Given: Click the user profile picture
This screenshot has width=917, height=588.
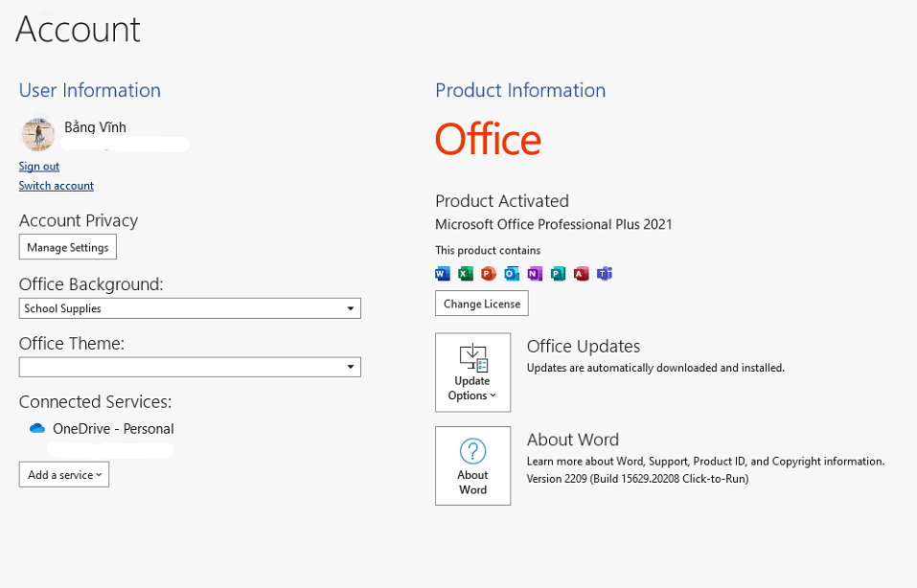Looking at the screenshot, I should pyautogui.click(x=38, y=134).
